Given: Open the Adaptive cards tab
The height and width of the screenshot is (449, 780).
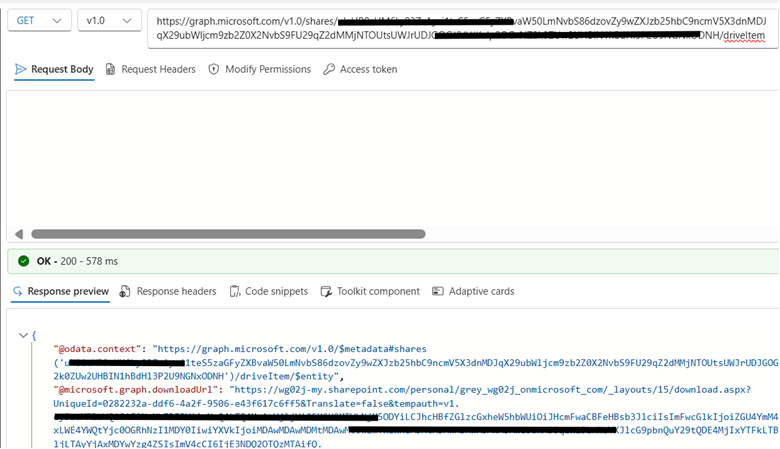Looking at the screenshot, I should [x=473, y=291].
